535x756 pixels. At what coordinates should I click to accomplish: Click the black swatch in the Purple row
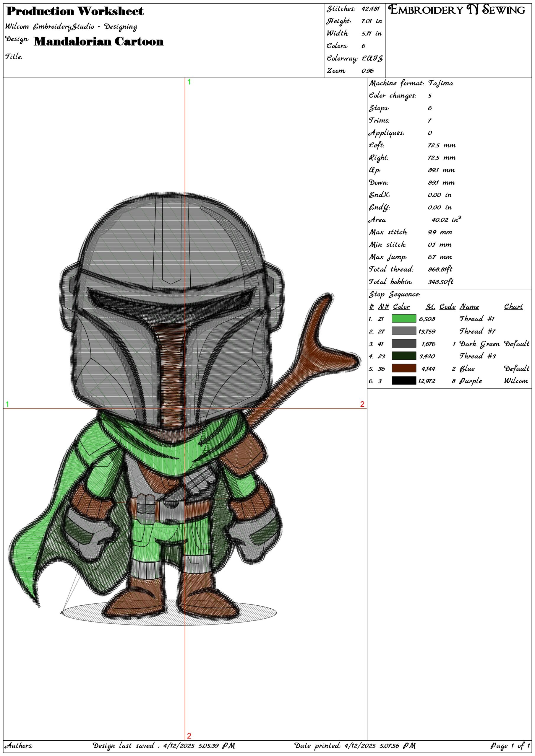tap(404, 381)
